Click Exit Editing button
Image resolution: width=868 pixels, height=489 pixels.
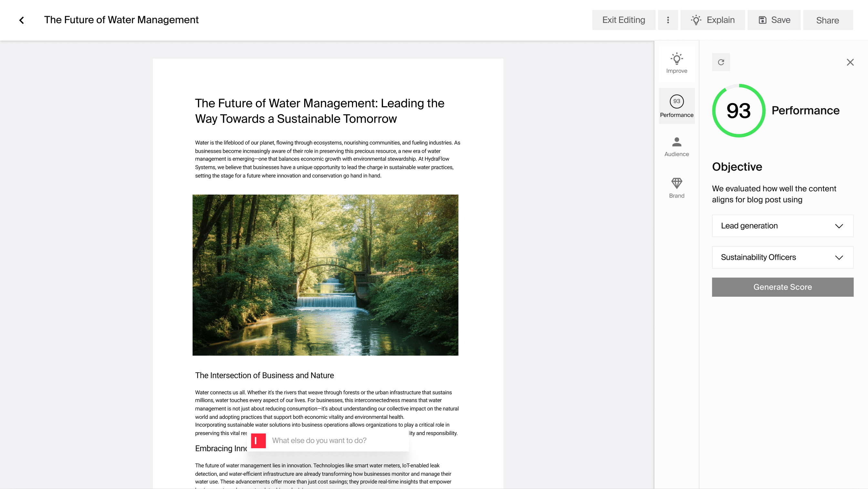(x=624, y=20)
